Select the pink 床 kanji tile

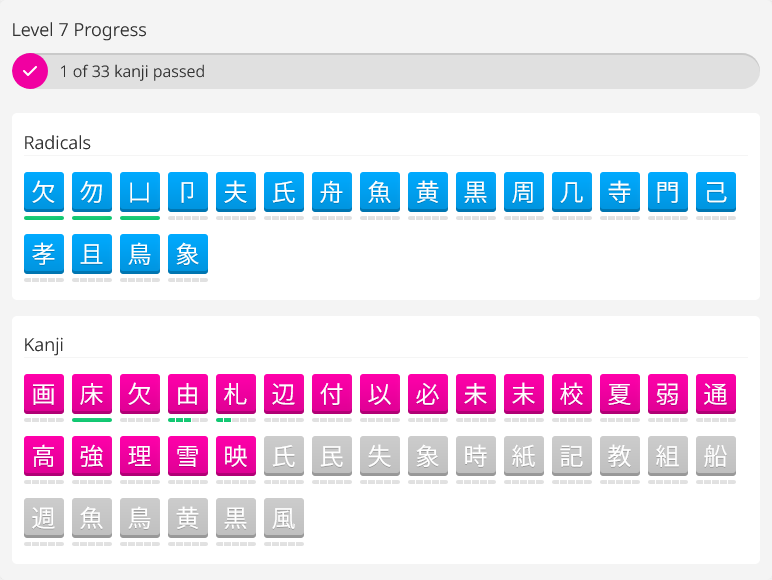pos(92,394)
